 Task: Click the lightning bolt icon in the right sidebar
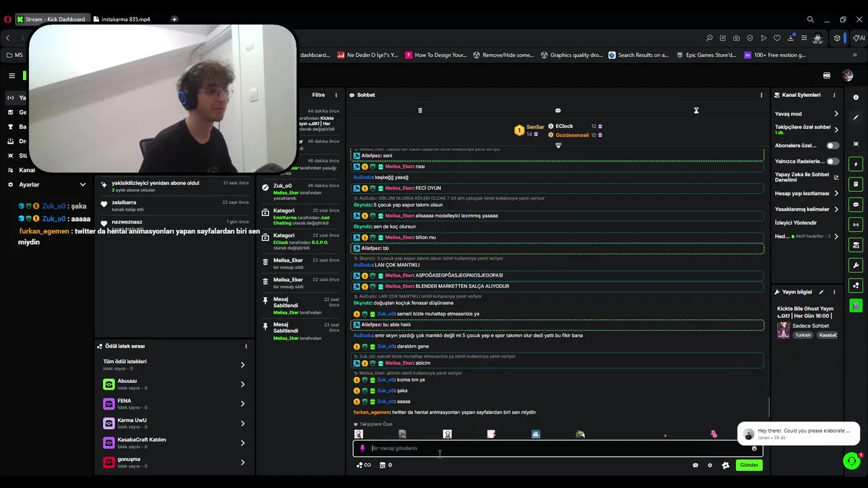tap(856, 164)
